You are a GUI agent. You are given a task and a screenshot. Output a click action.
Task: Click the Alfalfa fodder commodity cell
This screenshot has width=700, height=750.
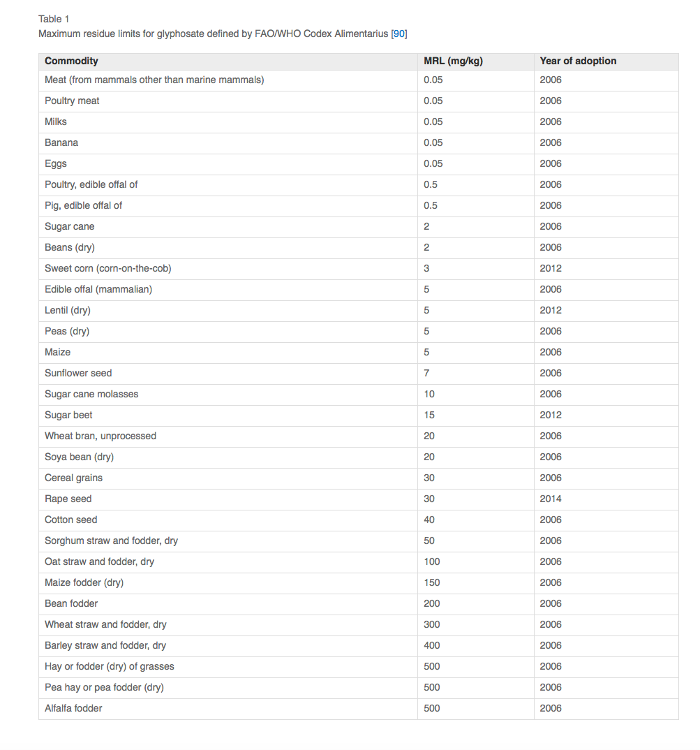tap(73, 708)
